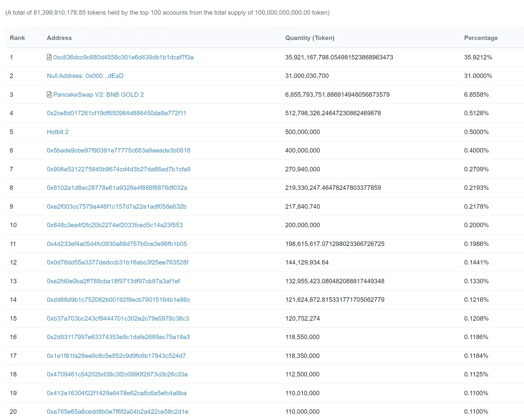Open address 0x4d233ef4a05d4fc0930a88d767b0ce3e96fb1b05
This screenshot has width=524, height=420.
117,244
